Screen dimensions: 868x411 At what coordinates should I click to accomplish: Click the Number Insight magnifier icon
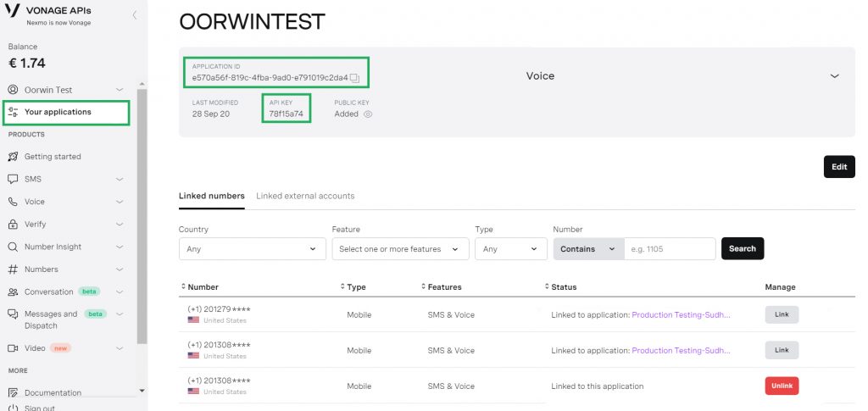[x=13, y=247]
